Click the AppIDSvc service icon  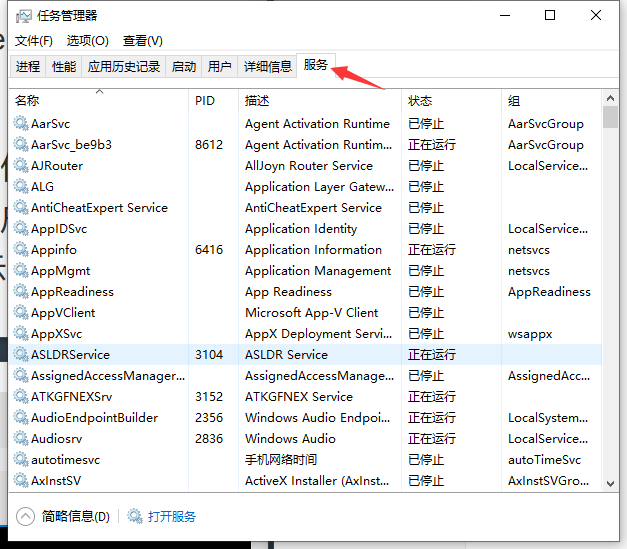[x=21, y=228]
